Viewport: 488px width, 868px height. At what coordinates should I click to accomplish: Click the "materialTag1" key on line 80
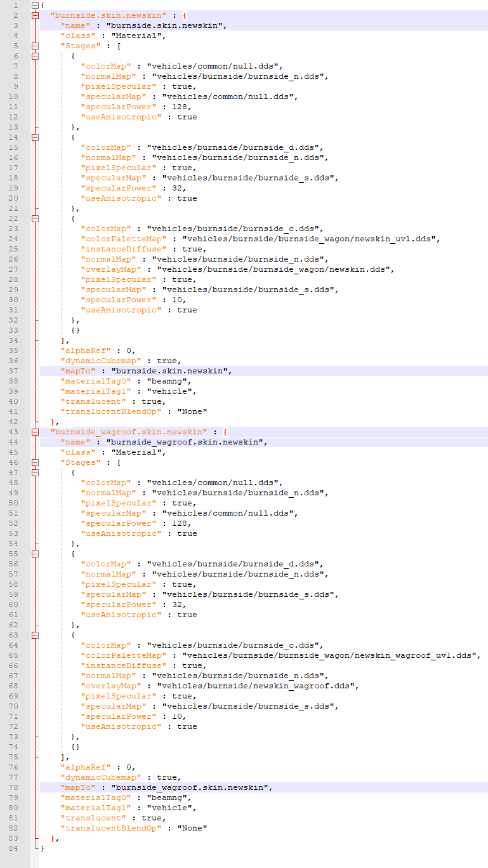[x=96, y=808]
